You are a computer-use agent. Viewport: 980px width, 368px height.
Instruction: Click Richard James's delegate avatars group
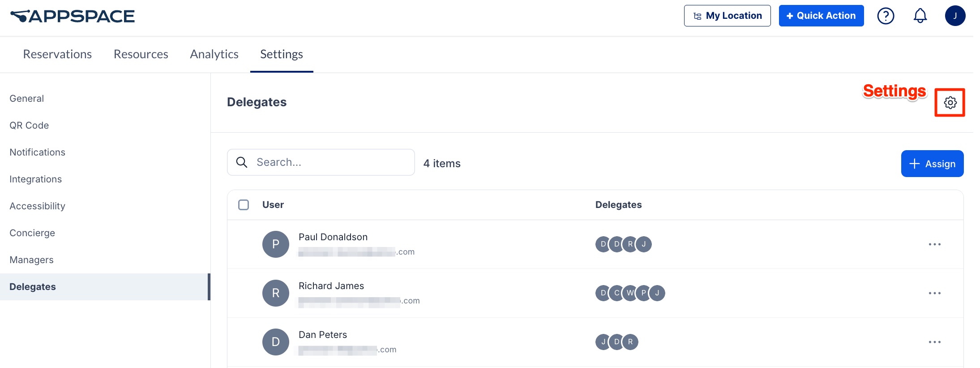point(630,293)
